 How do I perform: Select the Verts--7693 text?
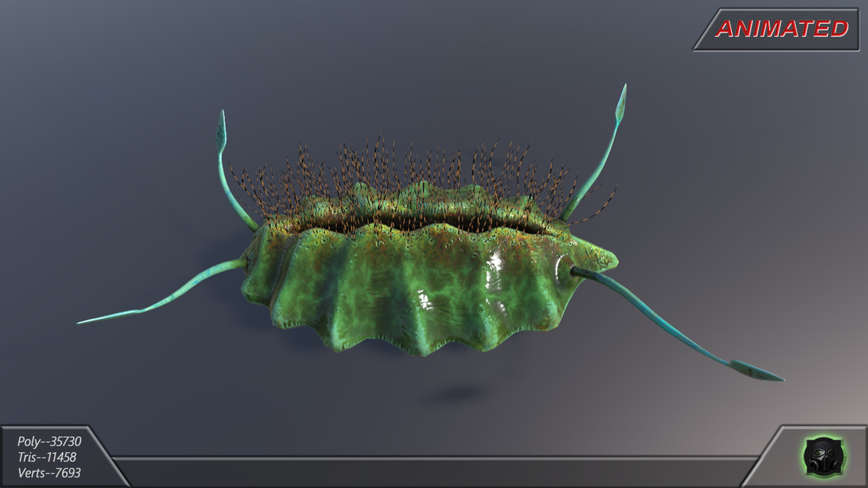click(x=50, y=473)
